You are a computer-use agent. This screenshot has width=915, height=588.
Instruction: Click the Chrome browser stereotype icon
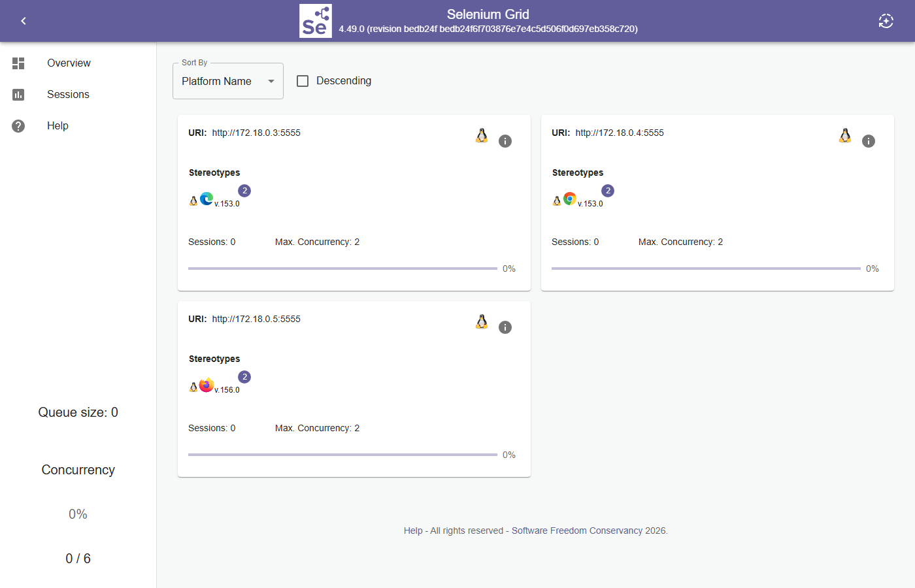click(x=570, y=199)
